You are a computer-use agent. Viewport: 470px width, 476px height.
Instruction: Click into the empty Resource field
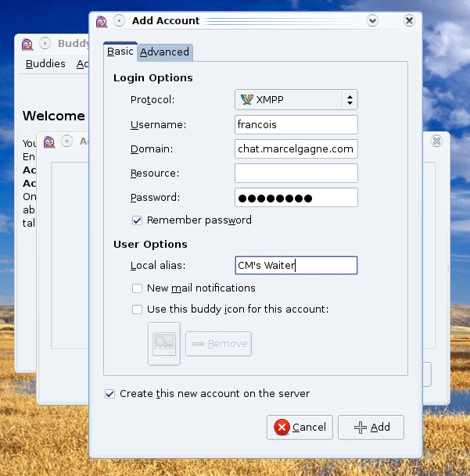[x=296, y=173]
